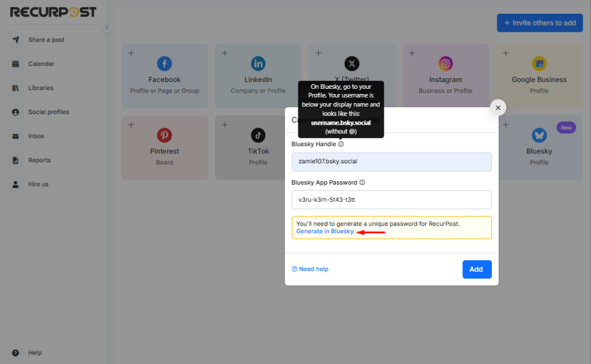Click Company or Profile text under LinkedIn

click(x=258, y=91)
